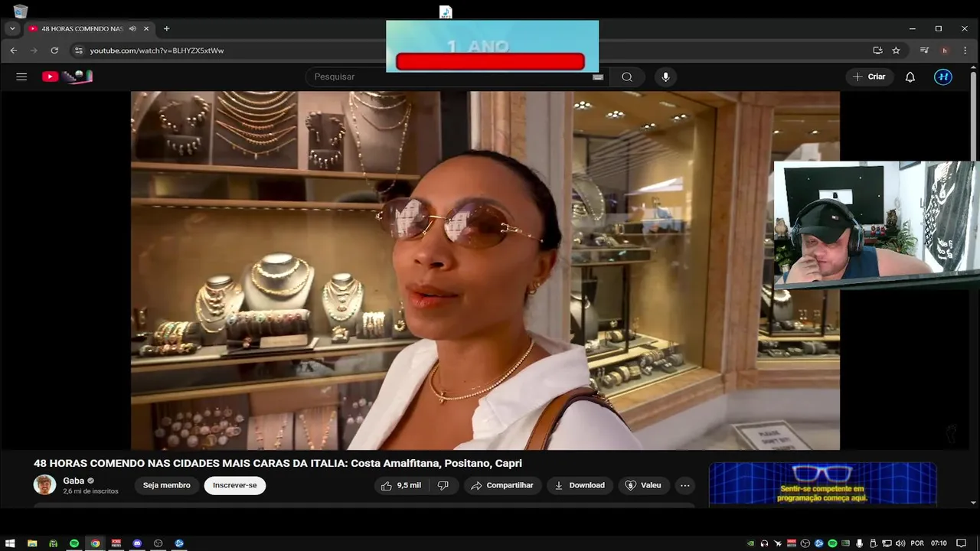Mute the tab via speaker icon
This screenshot has width=980, height=551.
click(132, 28)
